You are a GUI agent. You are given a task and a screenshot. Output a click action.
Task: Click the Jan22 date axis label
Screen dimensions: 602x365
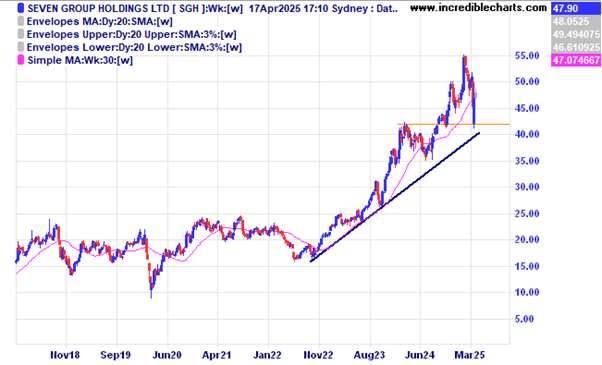(268, 355)
